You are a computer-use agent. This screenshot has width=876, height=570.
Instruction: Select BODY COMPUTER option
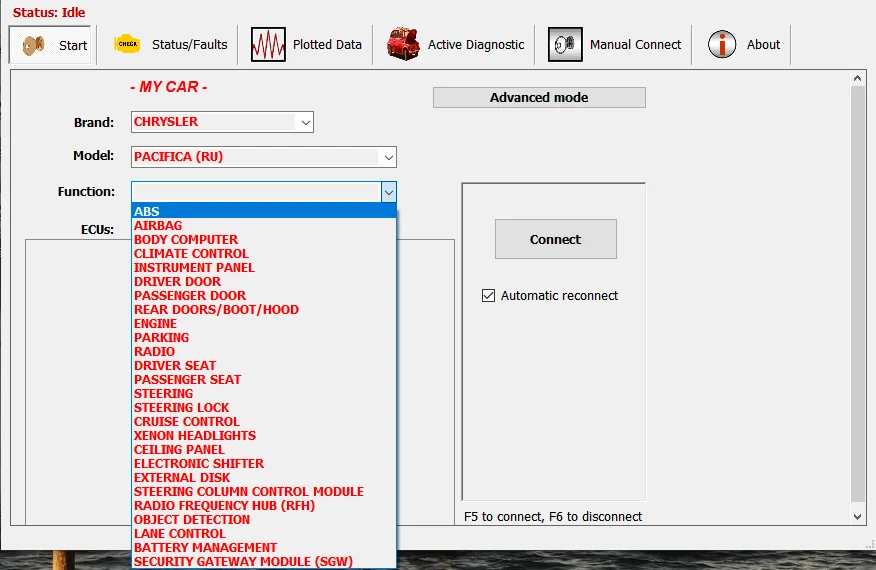tap(264, 240)
